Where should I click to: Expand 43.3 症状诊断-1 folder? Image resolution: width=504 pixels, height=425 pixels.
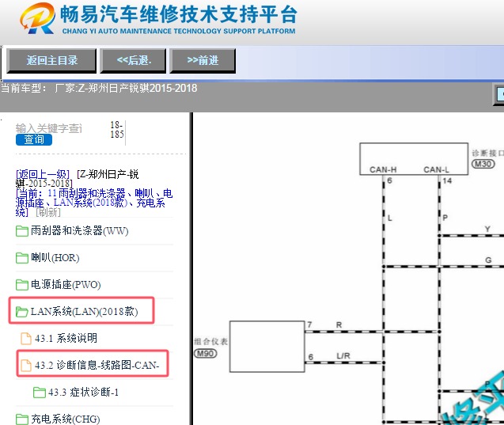pos(84,393)
